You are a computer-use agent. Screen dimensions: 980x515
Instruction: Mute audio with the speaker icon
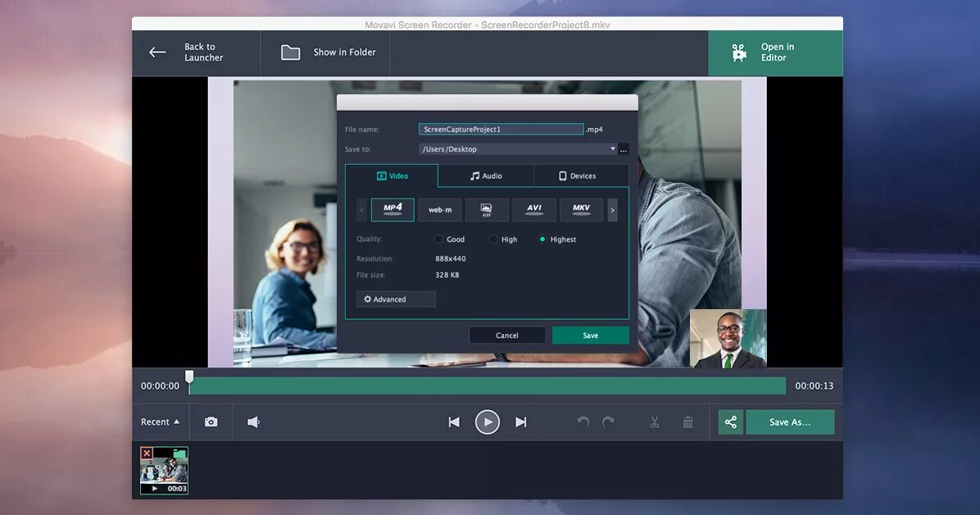point(253,422)
